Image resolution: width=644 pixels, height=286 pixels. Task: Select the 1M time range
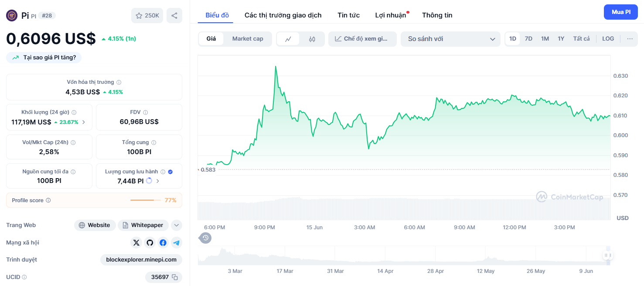click(545, 39)
